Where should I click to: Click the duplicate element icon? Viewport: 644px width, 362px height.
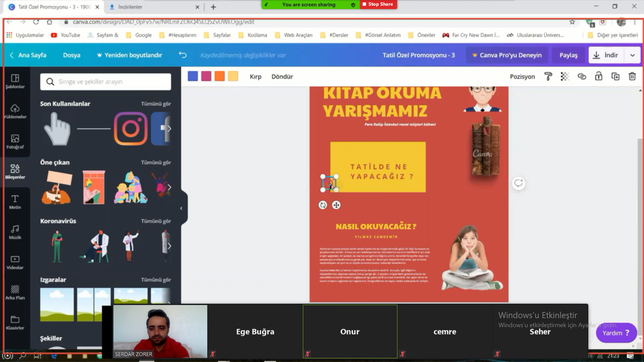pos(615,76)
